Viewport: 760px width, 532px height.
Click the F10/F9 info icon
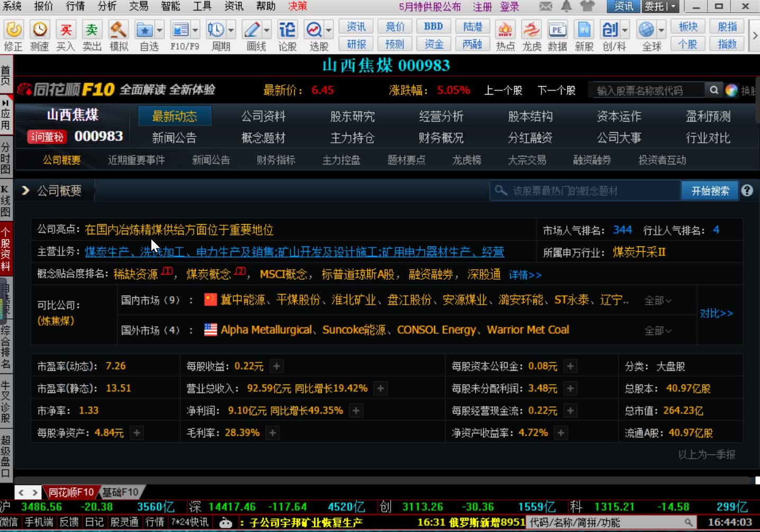(x=180, y=30)
